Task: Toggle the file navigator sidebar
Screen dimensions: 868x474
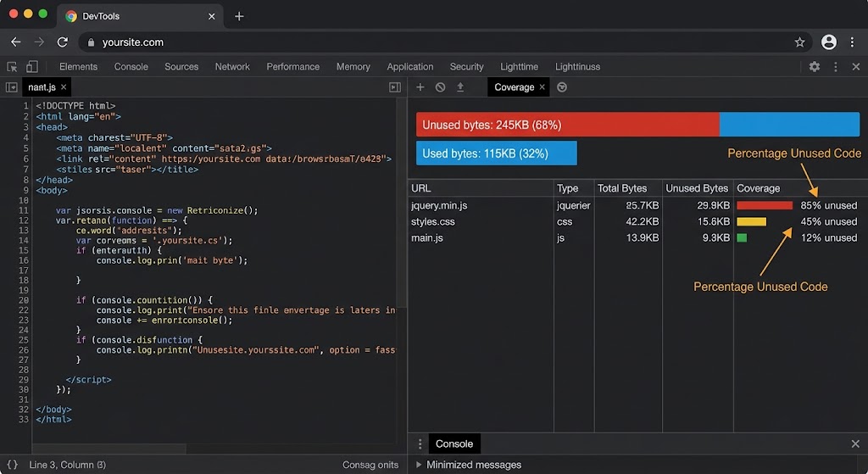Action: (11, 87)
